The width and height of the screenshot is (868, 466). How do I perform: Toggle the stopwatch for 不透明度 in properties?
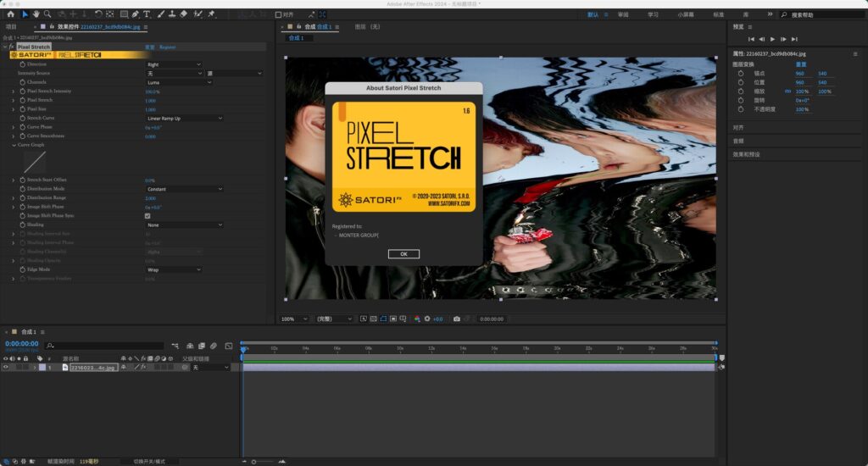coord(741,109)
